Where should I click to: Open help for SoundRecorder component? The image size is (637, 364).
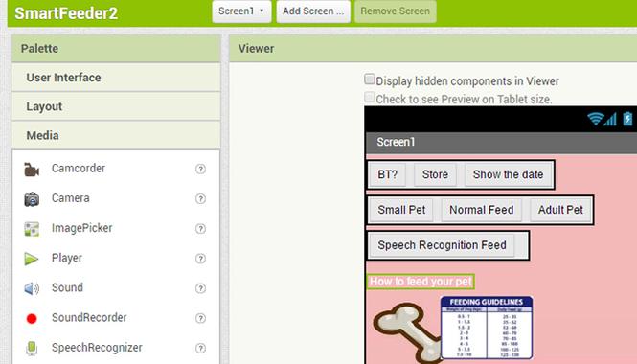click(200, 318)
